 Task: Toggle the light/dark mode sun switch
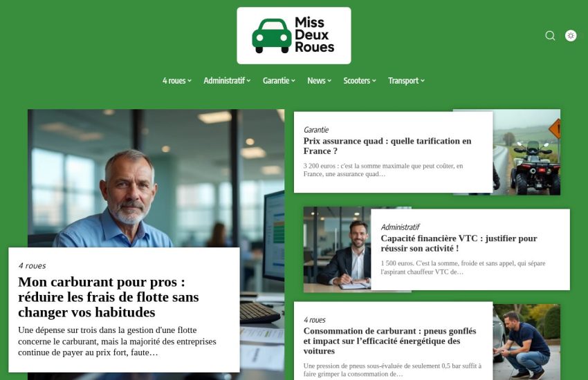[571, 35]
